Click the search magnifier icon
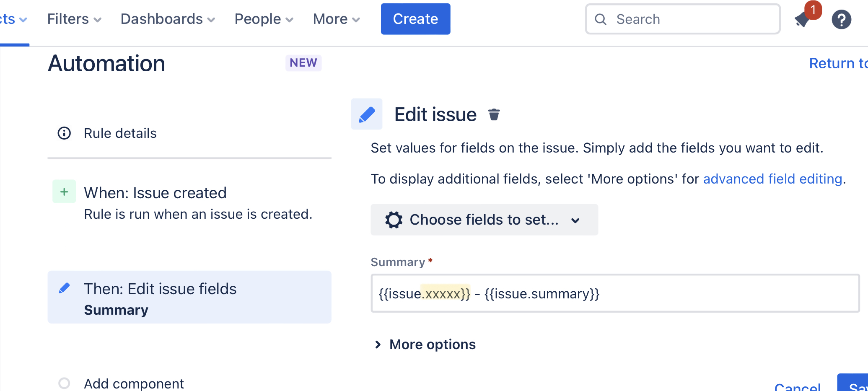868x391 pixels. pos(601,19)
